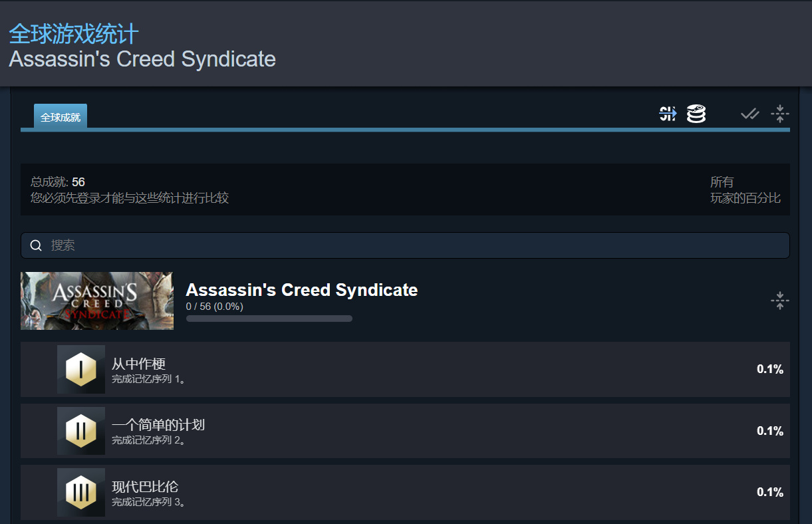Click the Assassin's Creed Syndicate page subtitle

(142, 59)
